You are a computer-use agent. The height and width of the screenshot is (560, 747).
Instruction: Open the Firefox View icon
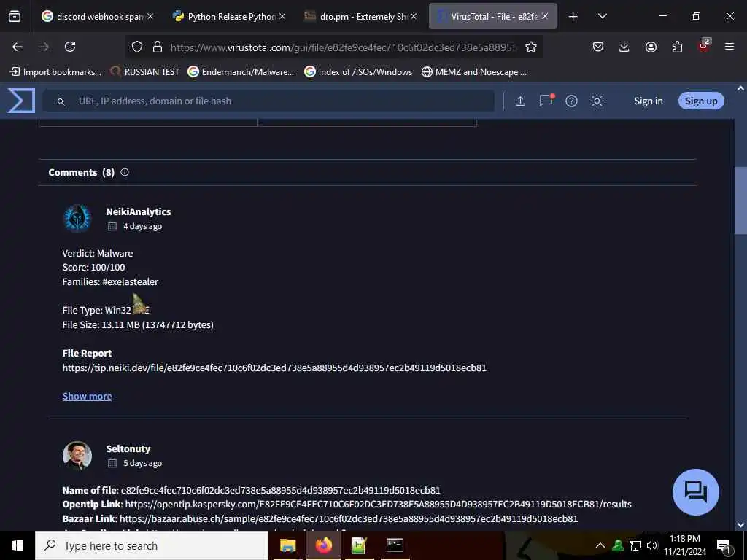point(15,17)
